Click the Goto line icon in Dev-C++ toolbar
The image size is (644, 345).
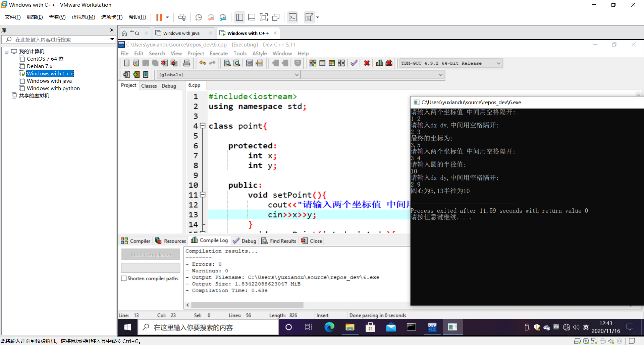point(259,63)
